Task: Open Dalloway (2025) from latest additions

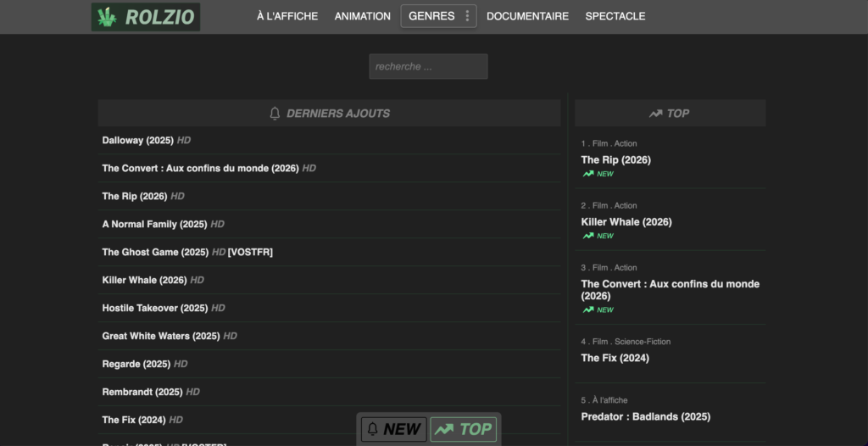Action: click(x=137, y=140)
